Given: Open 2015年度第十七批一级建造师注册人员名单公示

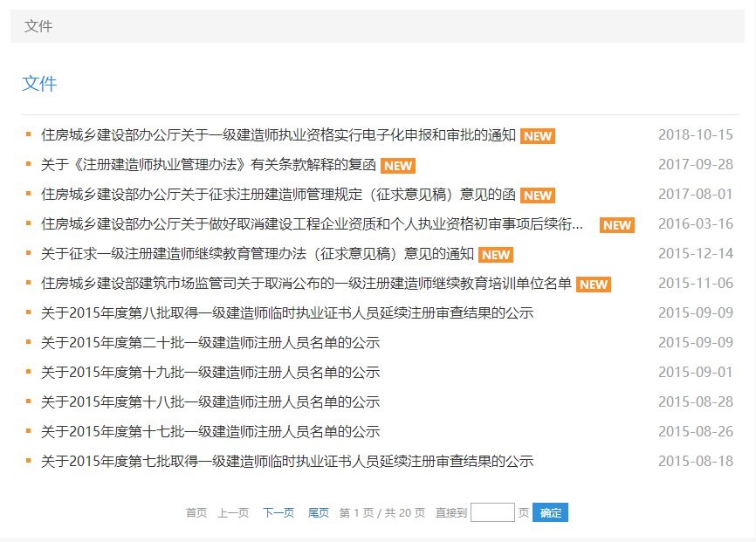Looking at the screenshot, I should coord(210,431).
